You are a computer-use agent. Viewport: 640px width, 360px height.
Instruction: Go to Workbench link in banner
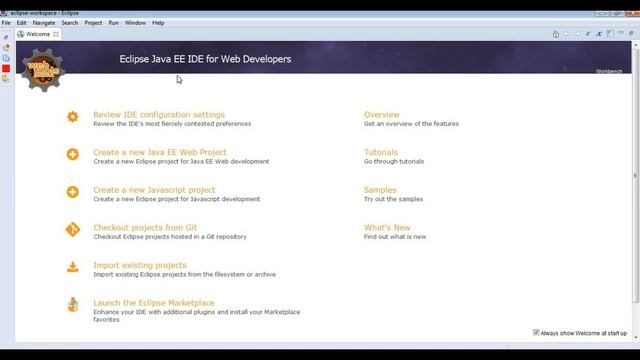pyautogui.click(x=609, y=71)
